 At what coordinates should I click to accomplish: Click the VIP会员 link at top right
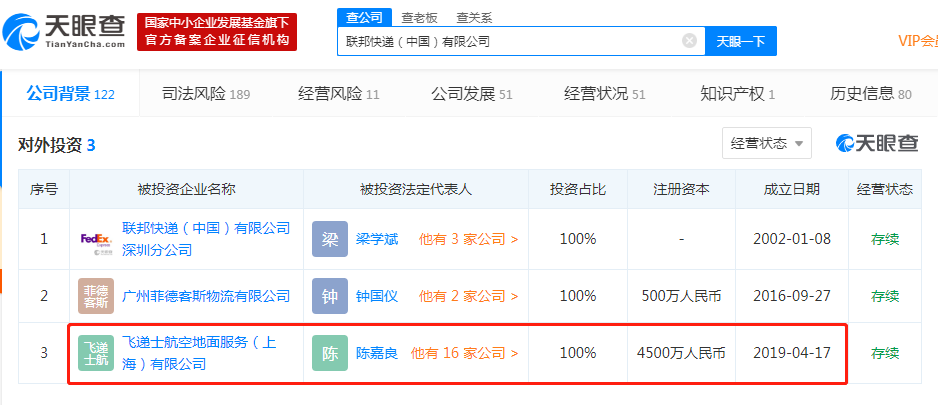pos(918,41)
